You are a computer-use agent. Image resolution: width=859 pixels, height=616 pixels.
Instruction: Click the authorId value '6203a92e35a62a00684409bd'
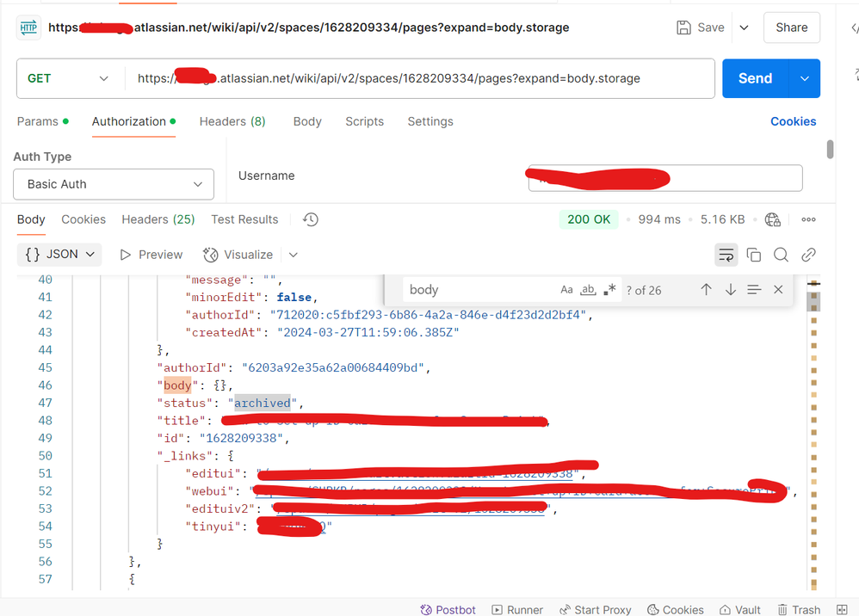tap(333, 367)
